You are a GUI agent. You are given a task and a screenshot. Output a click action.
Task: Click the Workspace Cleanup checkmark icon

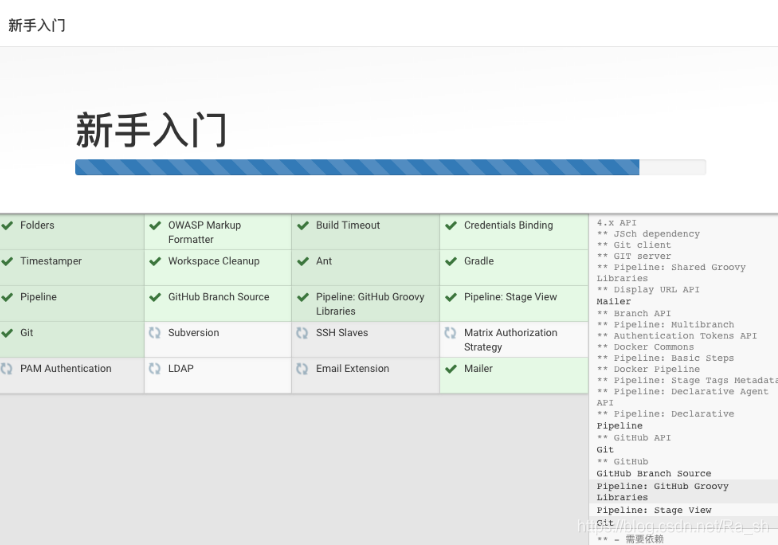click(155, 262)
